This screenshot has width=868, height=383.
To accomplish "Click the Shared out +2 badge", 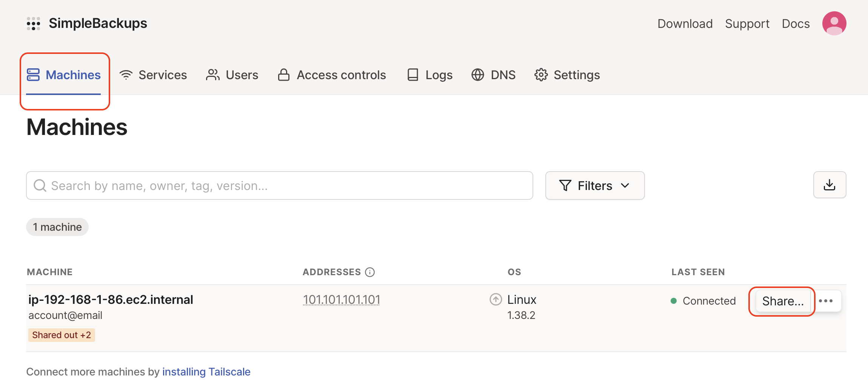I will pyautogui.click(x=62, y=335).
